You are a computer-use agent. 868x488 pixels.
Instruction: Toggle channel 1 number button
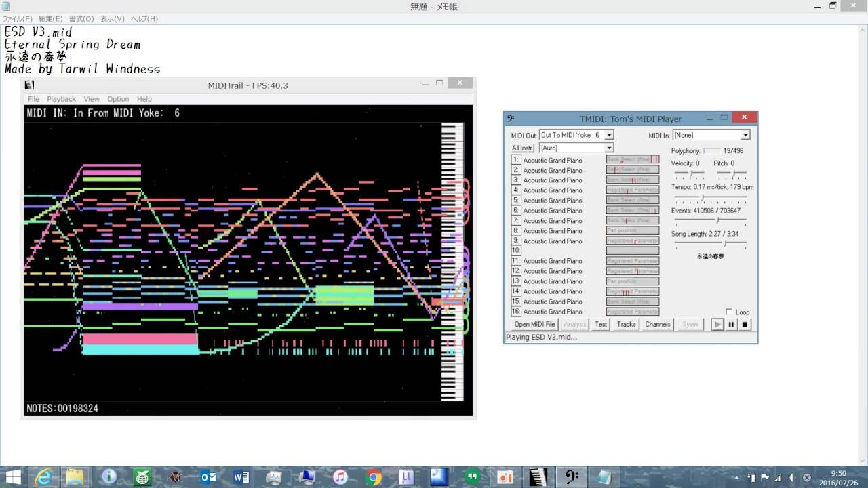pyautogui.click(x=516, y=160)
